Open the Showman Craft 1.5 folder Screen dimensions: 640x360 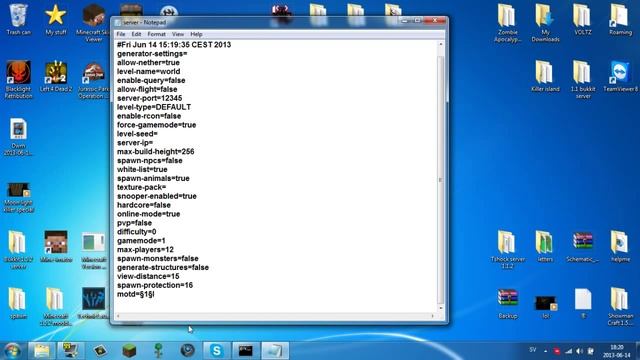pos(620,307)
